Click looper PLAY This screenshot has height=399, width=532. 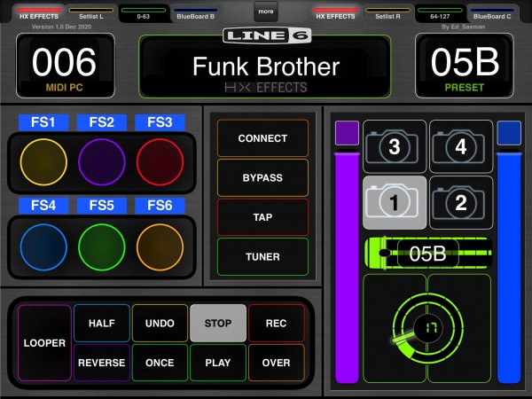tap(218, 363)
